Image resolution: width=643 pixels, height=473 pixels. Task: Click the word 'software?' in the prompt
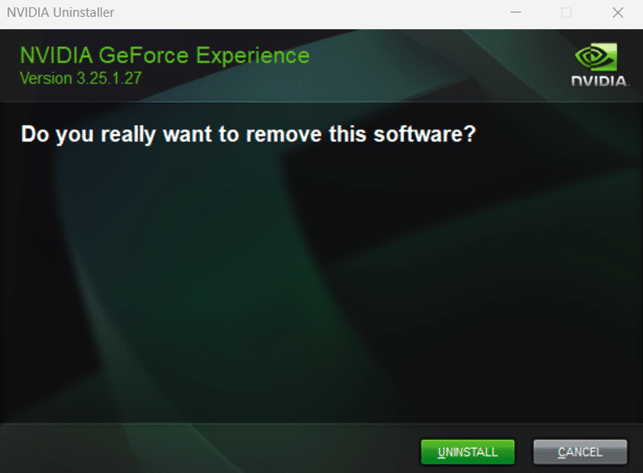[424, 134]
